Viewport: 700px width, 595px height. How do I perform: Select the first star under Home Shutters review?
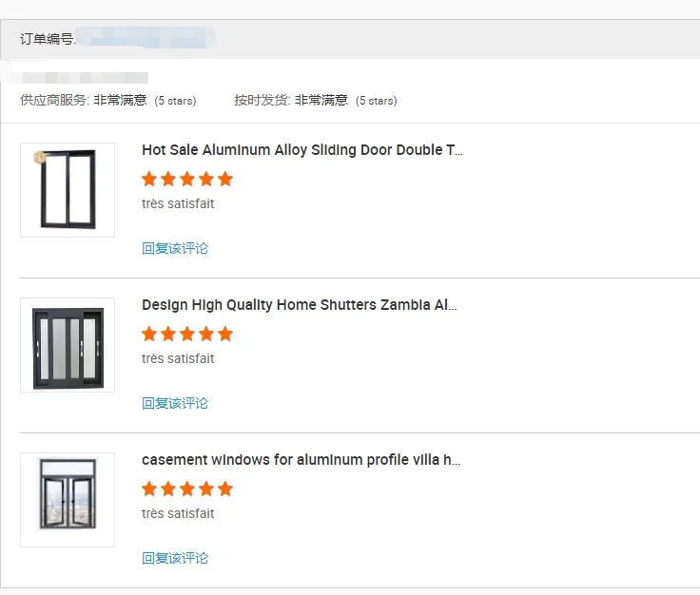coord(149,334)
